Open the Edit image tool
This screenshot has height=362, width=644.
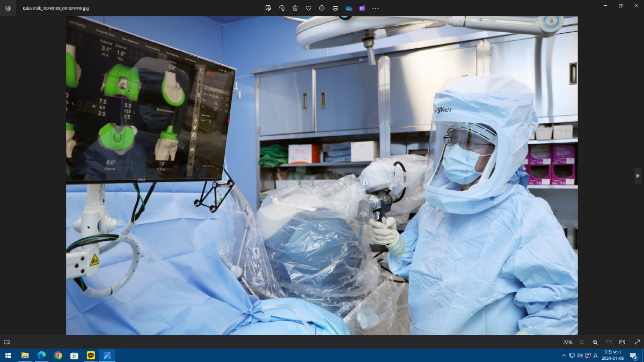tap(268, 8)
